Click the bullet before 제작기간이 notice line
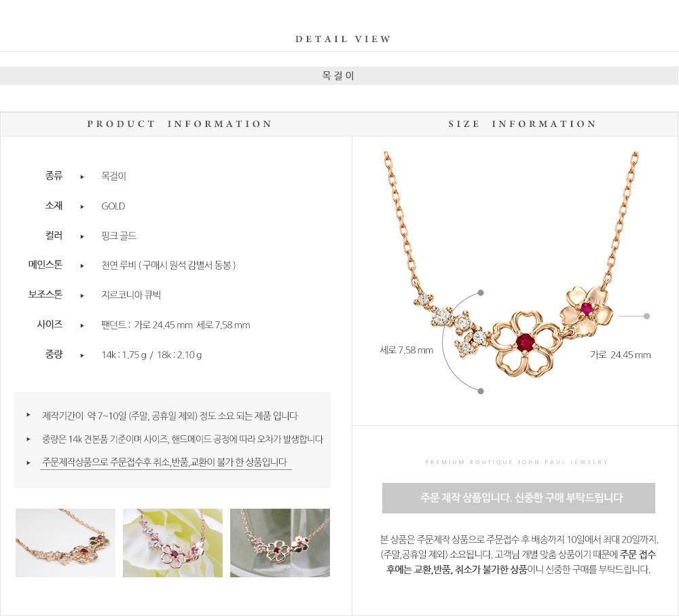 click(x=28, y=415)
